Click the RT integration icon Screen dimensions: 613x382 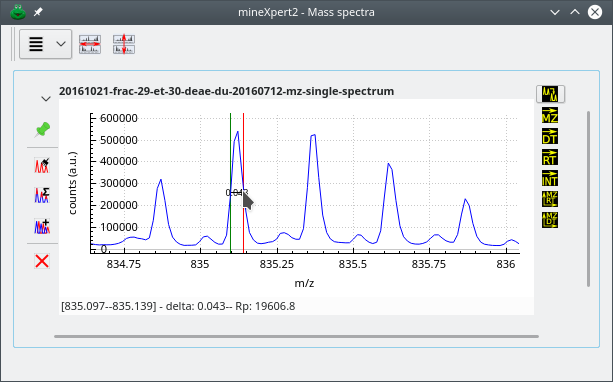tap(550, 158)
